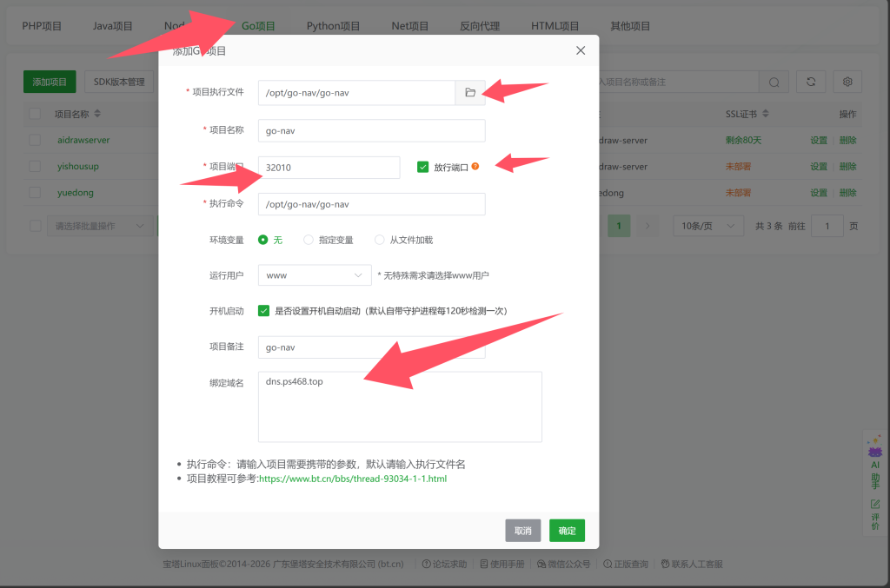Click the 项目执行文件 path field

[x=356, y=92]
